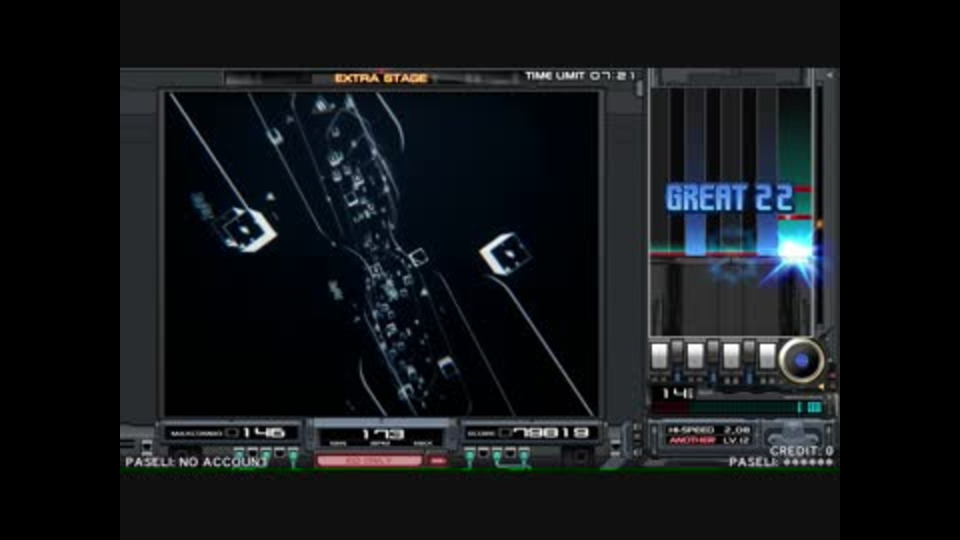Click the EXTRA STAGE label
Image resolution: width=960 pixels, height=540 pixels.
tap(381, 78)
